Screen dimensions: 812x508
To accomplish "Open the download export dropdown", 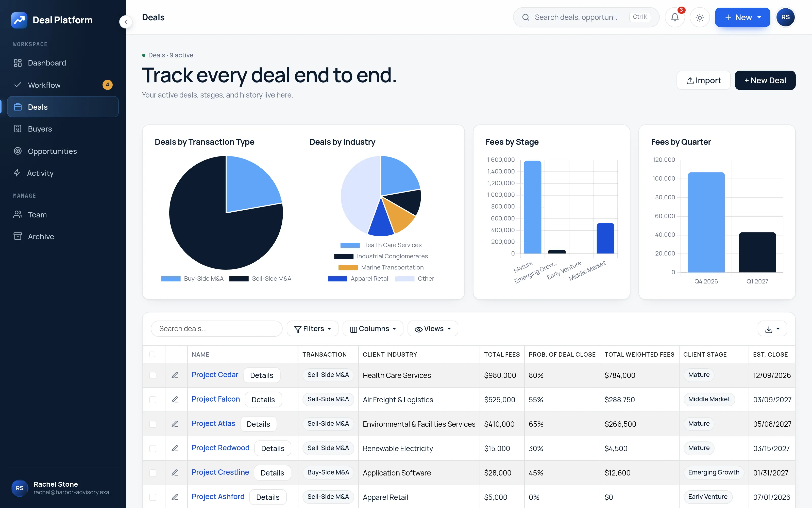I will pos(772,329).
